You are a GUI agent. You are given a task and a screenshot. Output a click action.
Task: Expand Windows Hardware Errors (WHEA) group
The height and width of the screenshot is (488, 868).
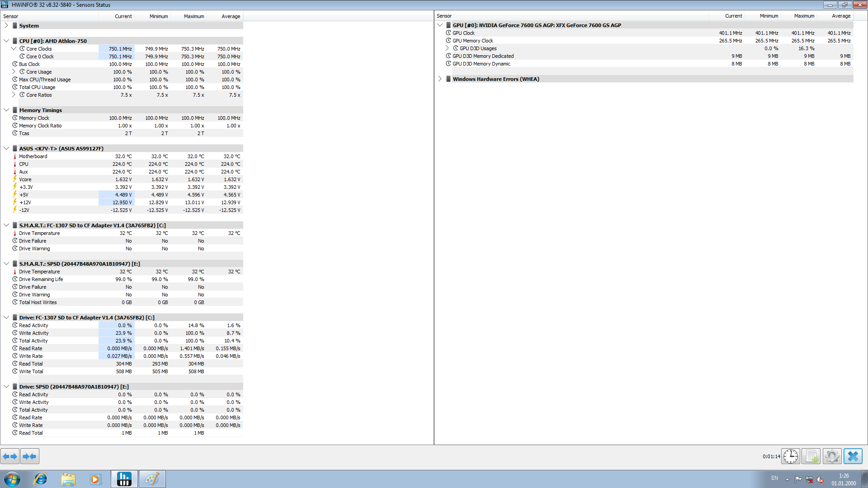click(440, 79)
